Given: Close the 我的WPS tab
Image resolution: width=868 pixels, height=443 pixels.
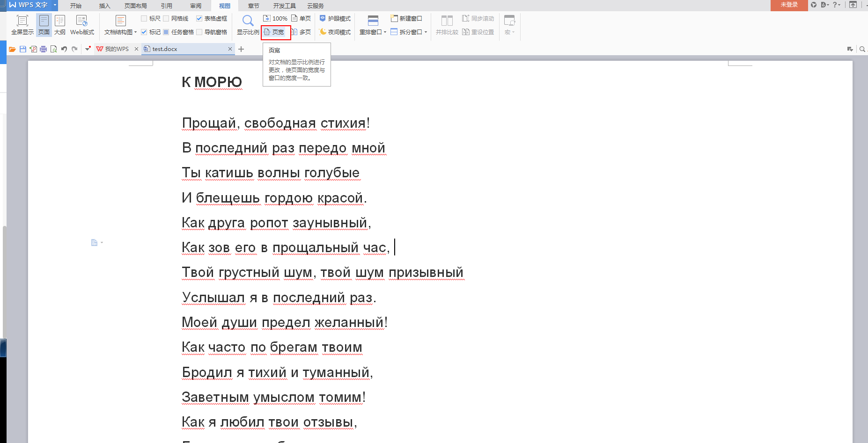Looking at the screenshot, I should 137,49.
